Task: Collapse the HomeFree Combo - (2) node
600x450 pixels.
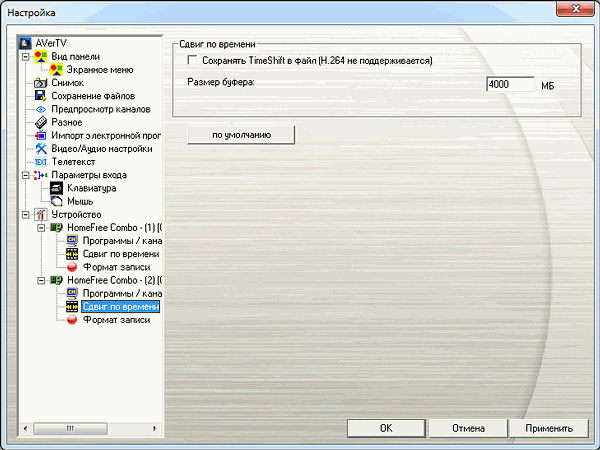Action: (x=41, y=280)
